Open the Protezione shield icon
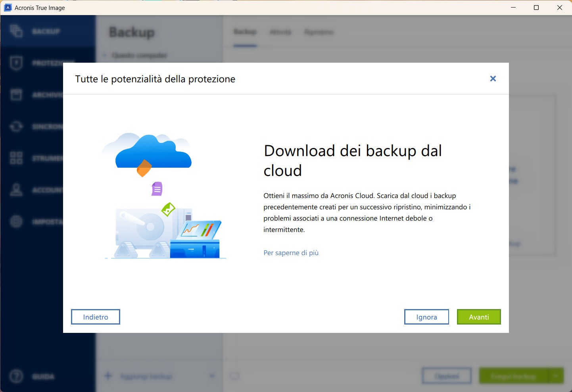572x392 pixels. [x=16, y=63]
